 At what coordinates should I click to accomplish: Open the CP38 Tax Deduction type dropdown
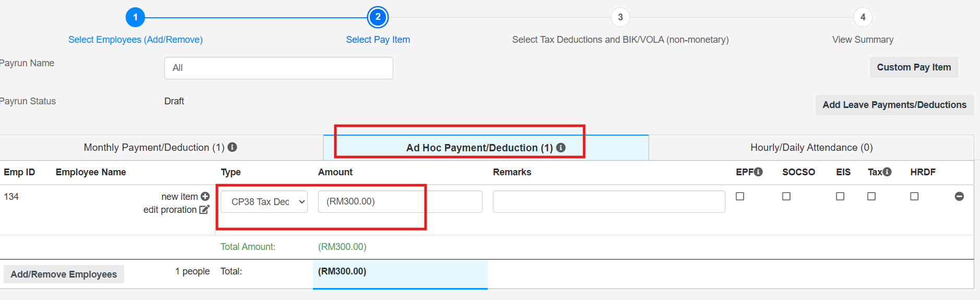264,202
